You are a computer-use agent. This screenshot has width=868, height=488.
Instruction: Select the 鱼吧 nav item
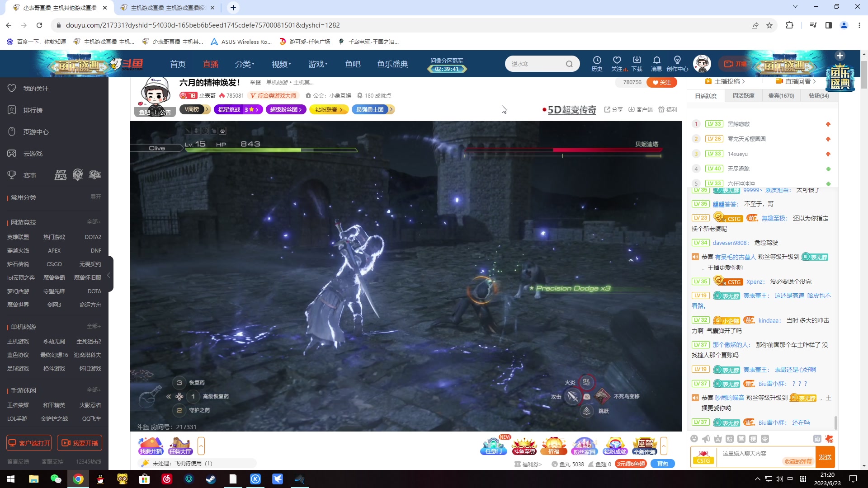[353, 64]
